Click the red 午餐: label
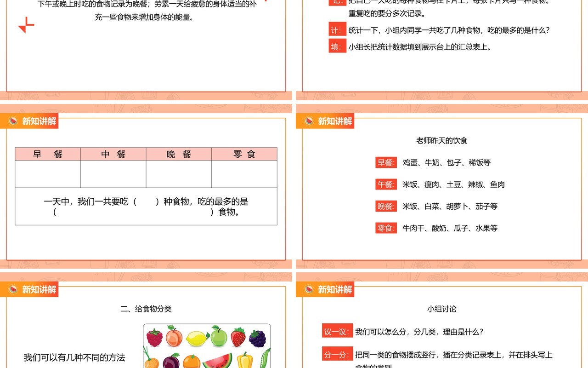 [386, 184]
